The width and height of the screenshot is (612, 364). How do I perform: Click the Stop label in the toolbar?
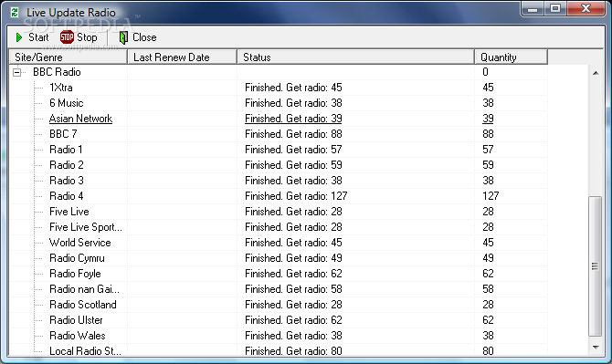point(87,37)
